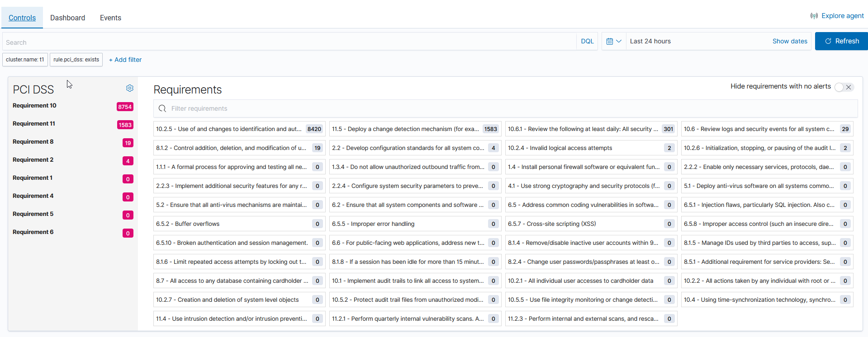This screenshot has width=868, height=337.
Task: Open requirement 10.2.6 Initialization, stopping, or pausing
Action: click(767, 148)
